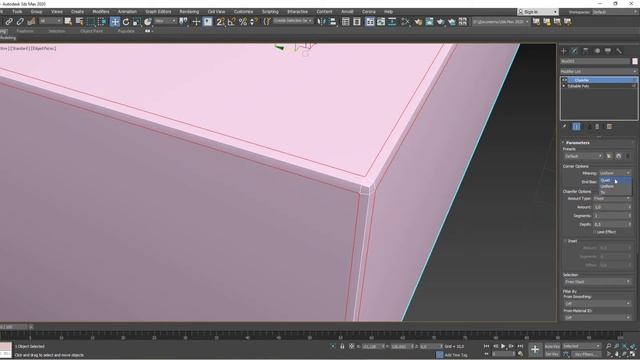This screenshot has height=360, width=640.
Task: Click the chamfer Depth value field
Action: point(610,224)
